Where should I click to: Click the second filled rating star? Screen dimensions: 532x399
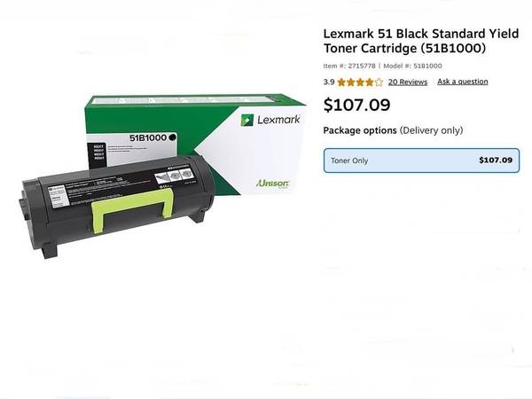[351, 82]
